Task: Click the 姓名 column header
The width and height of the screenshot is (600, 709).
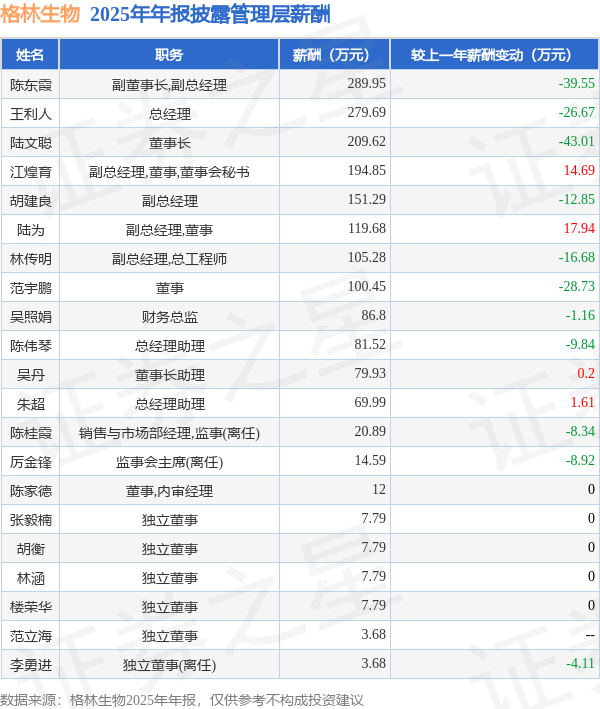Action: [x=30, y=55]
